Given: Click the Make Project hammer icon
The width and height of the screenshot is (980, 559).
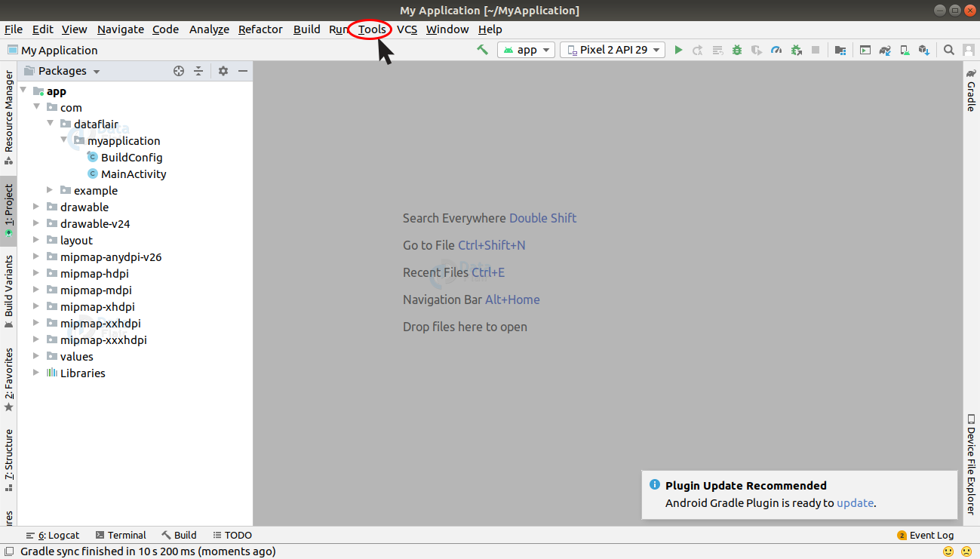Looking at the screenshot, I should (483, 50).
